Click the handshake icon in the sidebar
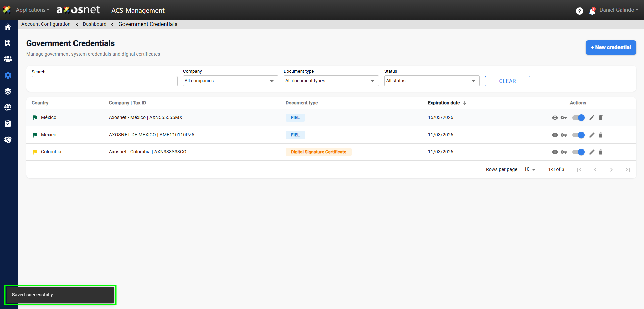This screenshot has height=309, width=644. [x=8, y=140]
